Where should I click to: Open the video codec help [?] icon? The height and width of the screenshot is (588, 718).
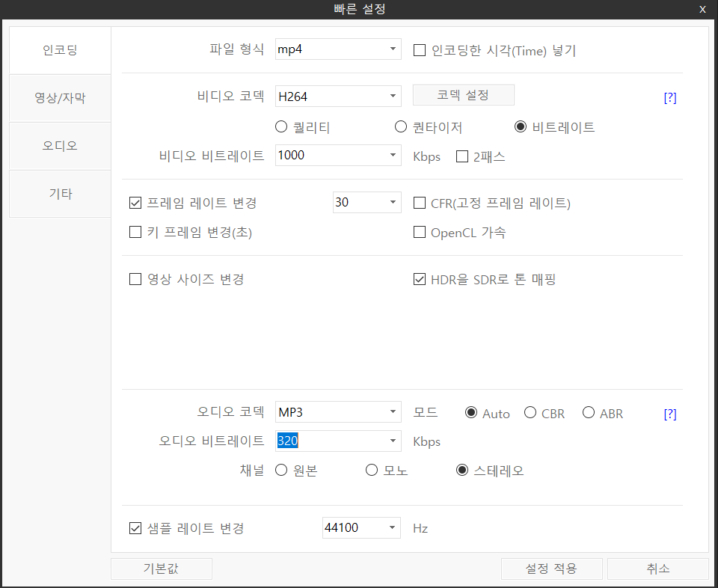(x=670, y=97)
